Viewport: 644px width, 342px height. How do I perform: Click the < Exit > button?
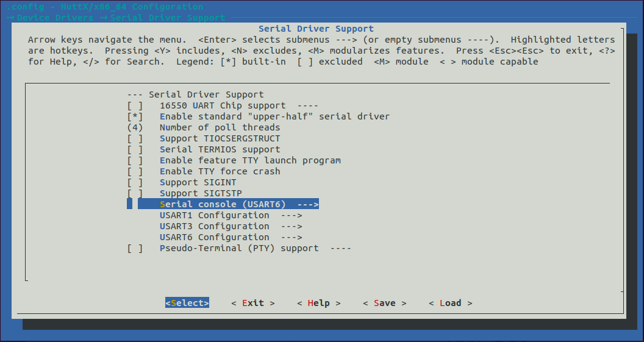pyautogui.click(x=253, y=303)
